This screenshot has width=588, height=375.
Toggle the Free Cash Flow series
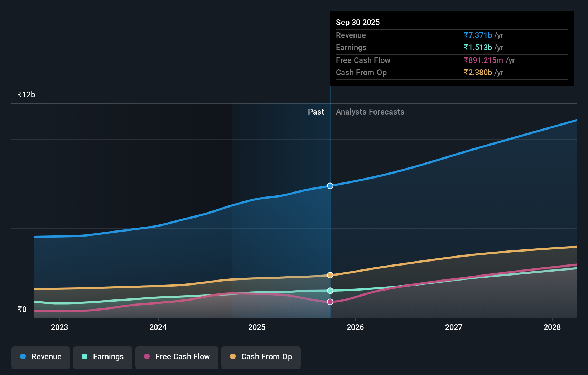pyautogui.click(x=177, y=357)
